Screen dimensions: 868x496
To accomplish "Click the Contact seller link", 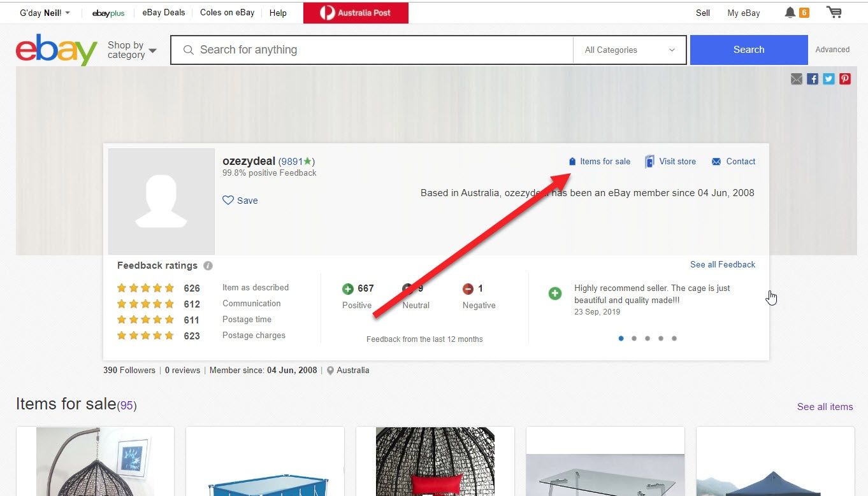I will tap(741, 162).
